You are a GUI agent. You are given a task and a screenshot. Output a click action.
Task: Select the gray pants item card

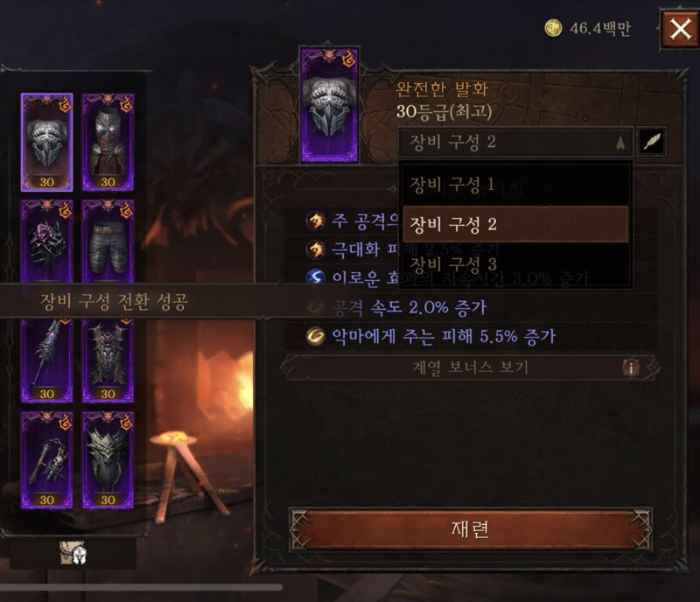coord(108,241)
